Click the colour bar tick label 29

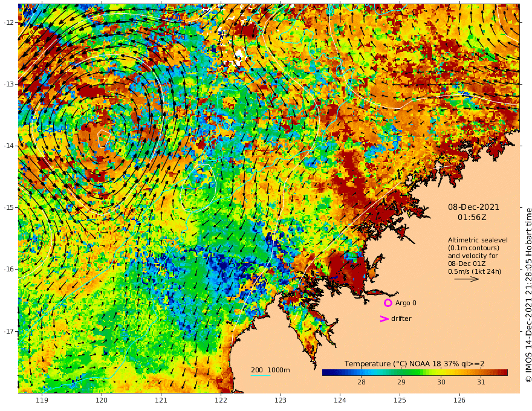point(401,382)
